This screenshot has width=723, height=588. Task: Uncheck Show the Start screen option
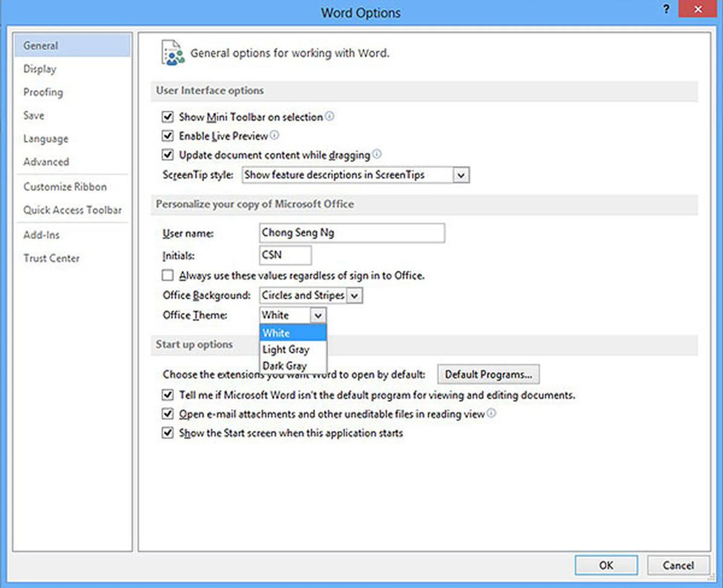click(168, 433)
